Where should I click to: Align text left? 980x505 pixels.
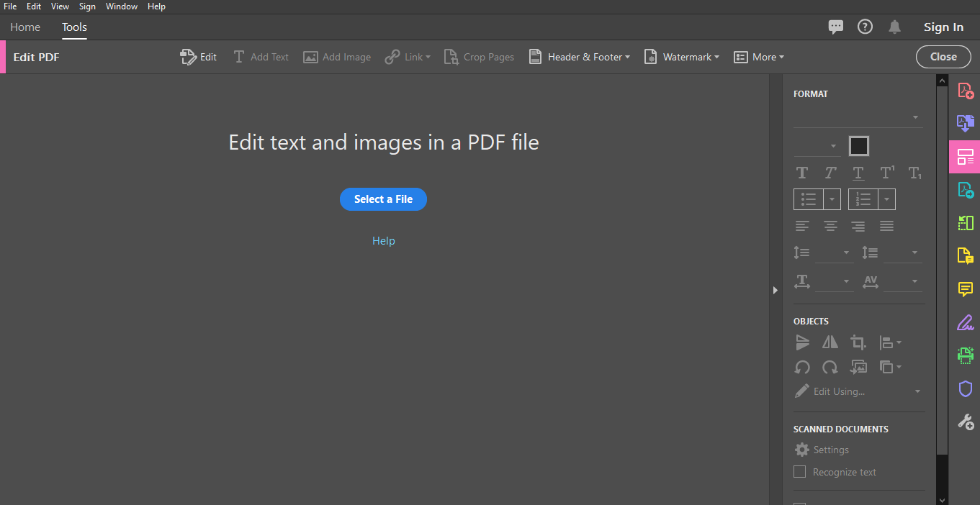(x=801, y=226)
